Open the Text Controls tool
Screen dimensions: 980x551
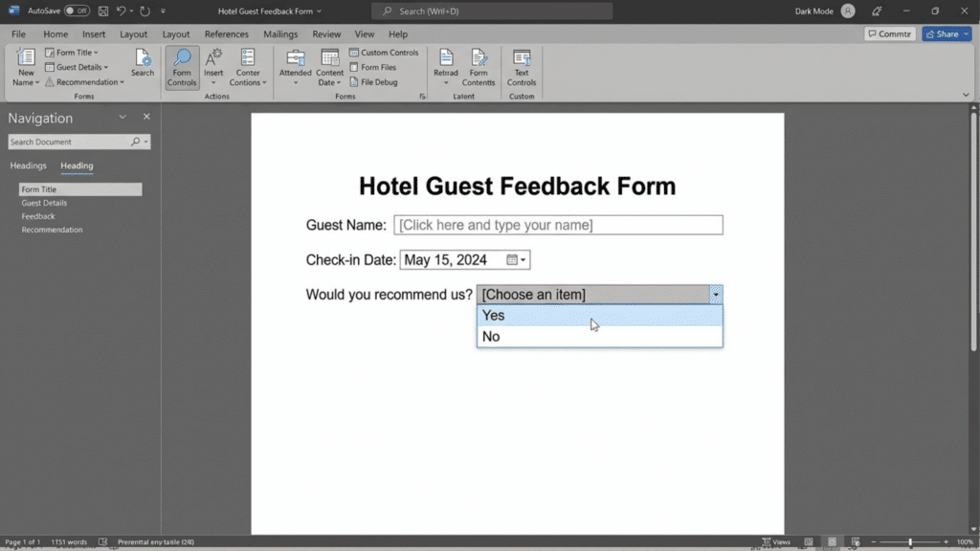coord(522,67)
